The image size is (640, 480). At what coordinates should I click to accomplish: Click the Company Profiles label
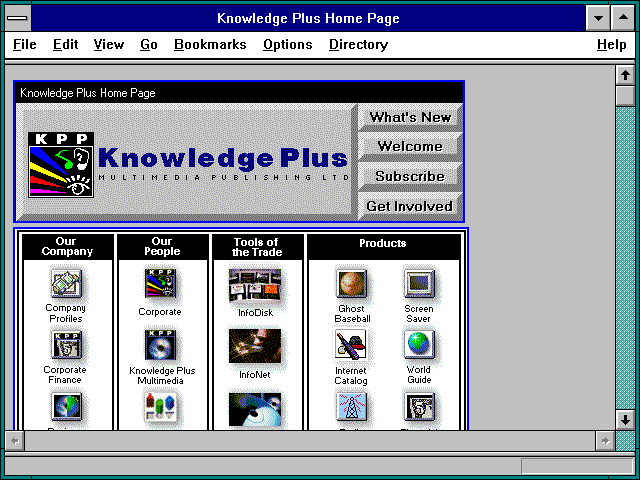click(x=66, y=313)
